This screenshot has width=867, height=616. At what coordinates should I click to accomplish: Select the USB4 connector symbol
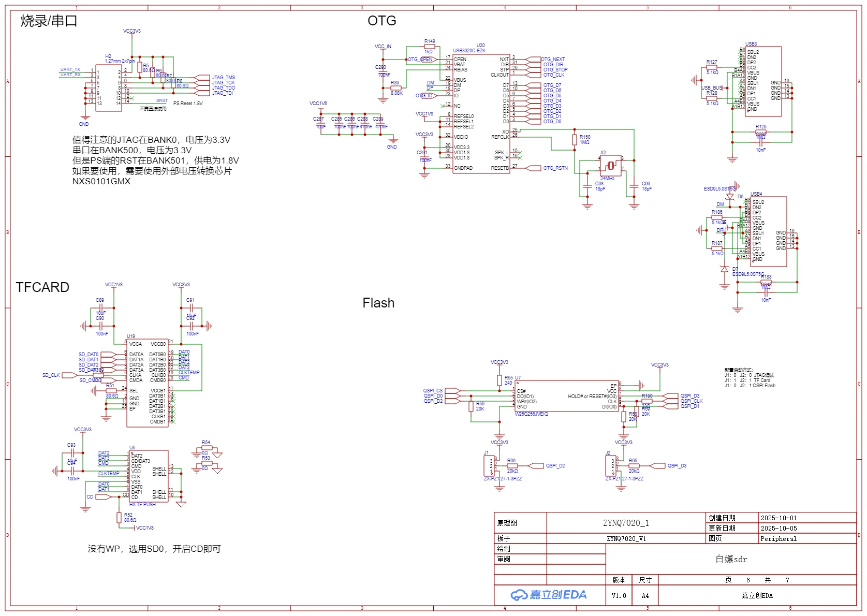pos(769,231)
